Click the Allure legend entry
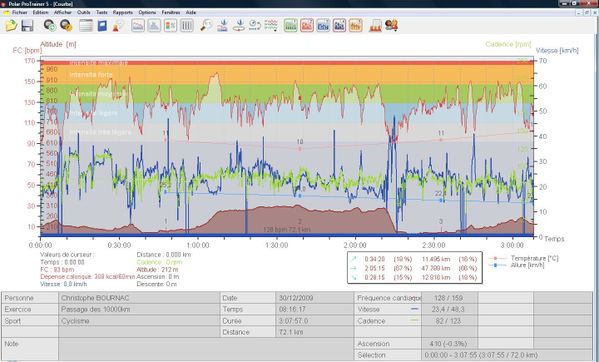The height and width of the screenshot is (362, 599). (x=517, y=265)
